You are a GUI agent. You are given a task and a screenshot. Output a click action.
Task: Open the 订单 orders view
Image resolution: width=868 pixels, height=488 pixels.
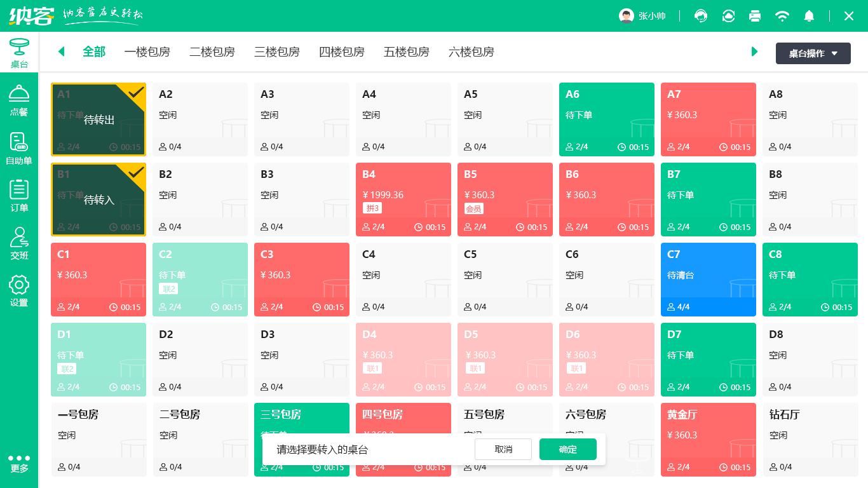click(x=19, y=196)
